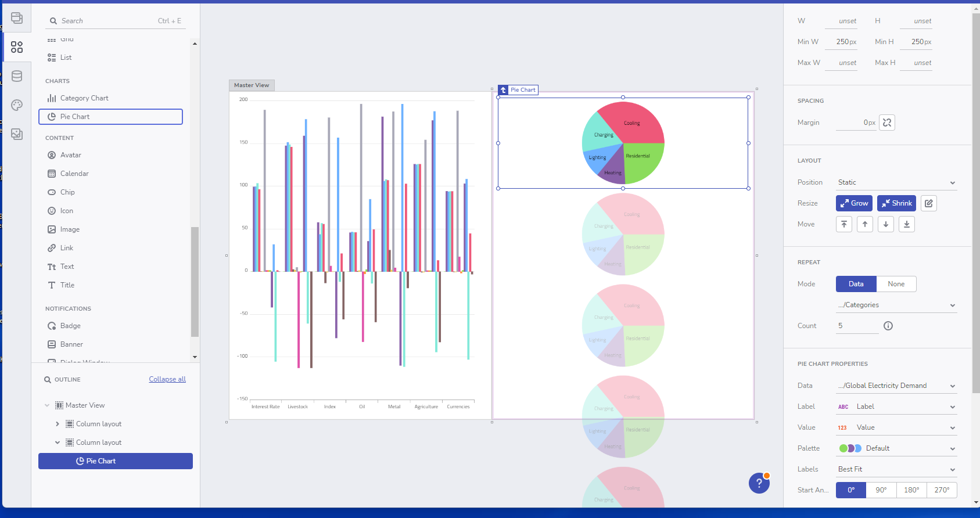980x518 pixels.
Task: Open the components panel icon
Action: click(x=17, y=47)
